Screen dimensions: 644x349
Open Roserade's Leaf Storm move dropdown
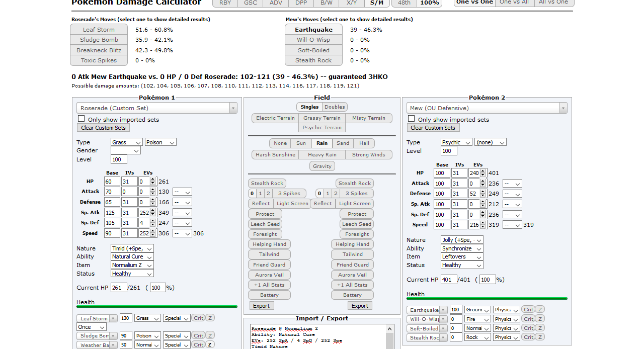(x=97, y=318)
